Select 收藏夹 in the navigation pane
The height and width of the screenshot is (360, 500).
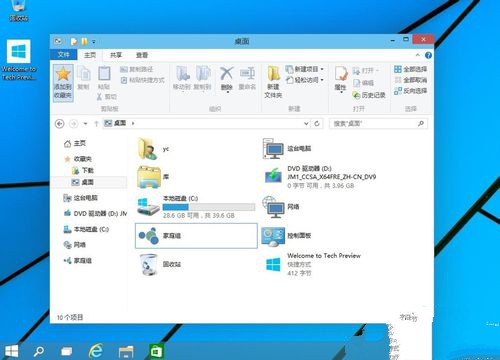78,159
